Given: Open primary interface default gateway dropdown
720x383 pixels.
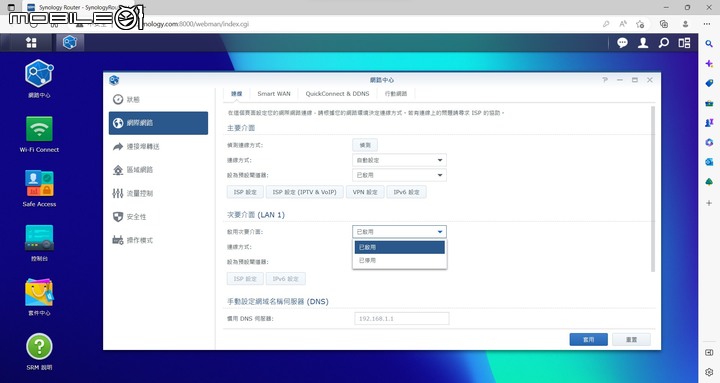Looking at the screenshot, I should [399, 175].
